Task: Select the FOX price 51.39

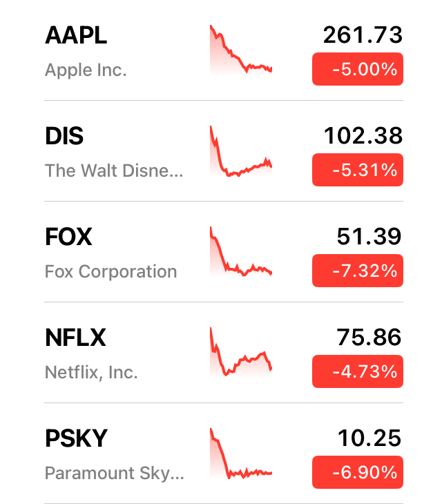Action: click(x=369, y=237)
